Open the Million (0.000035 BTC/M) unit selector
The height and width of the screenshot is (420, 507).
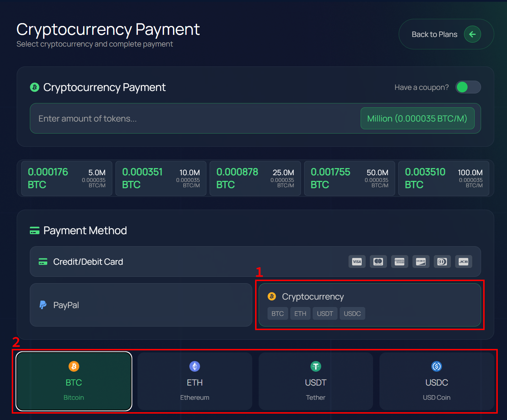[x=417, y=119]
